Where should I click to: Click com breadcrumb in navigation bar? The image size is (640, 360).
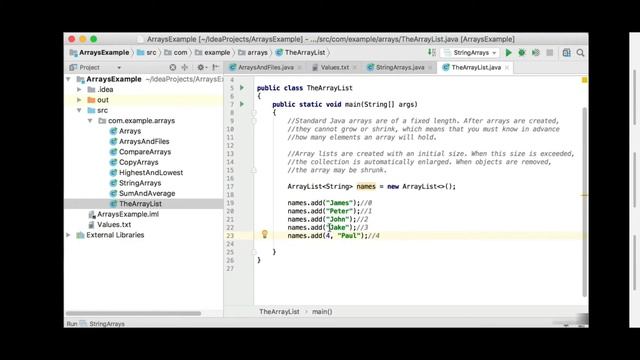(x=176, y=53)
